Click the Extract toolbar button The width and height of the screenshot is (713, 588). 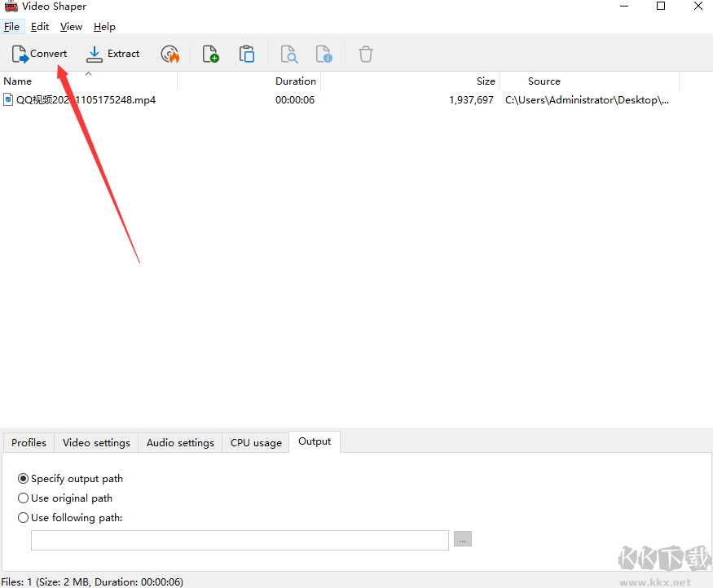coord(112,54)
